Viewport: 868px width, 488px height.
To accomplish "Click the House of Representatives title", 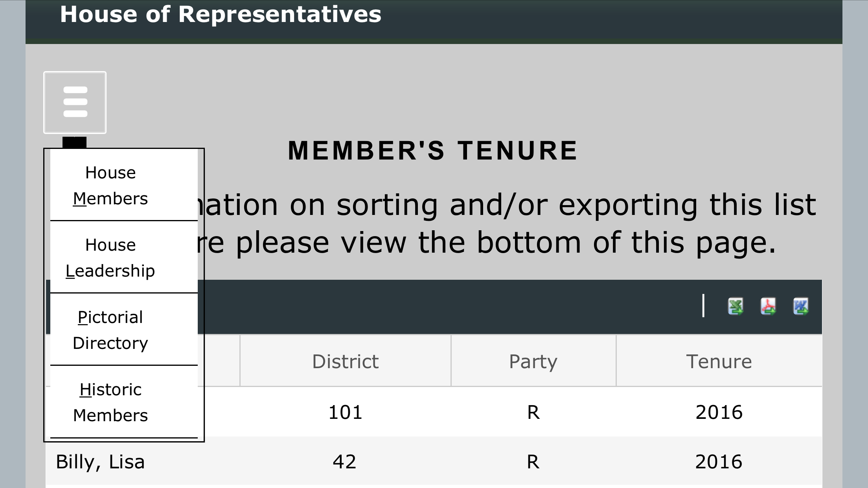I will click(x=221, y=15).
